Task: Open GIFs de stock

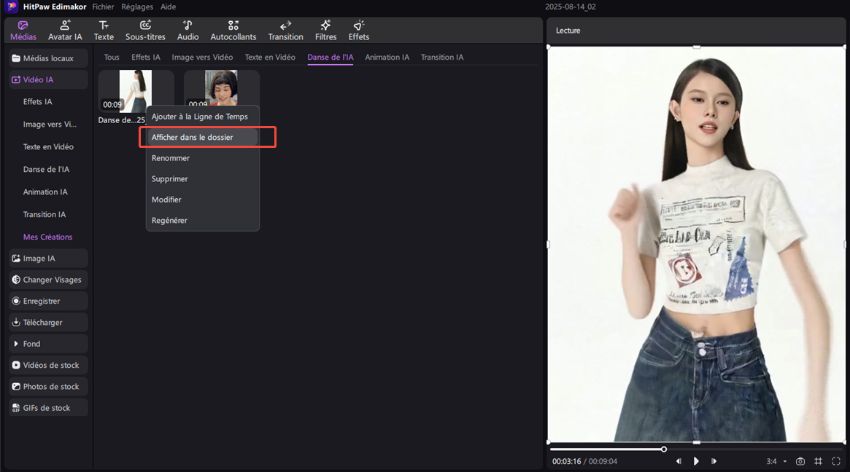Action: click(x=48, y=408)
